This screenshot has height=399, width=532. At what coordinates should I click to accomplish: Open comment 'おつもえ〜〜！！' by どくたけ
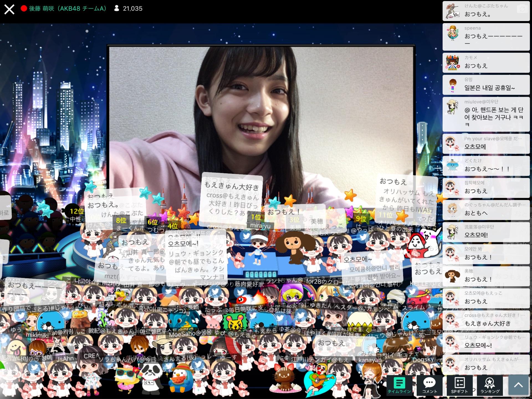point(486,166)
